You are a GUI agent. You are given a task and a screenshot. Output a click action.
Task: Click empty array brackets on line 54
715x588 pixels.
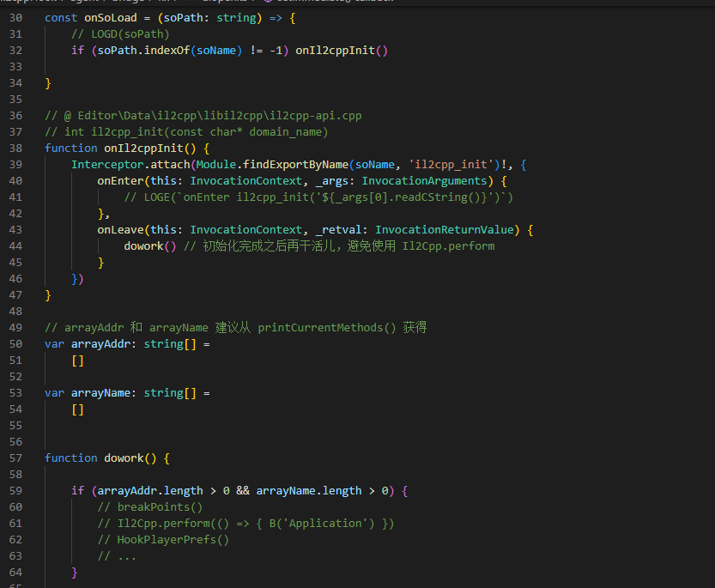point(77,409)
